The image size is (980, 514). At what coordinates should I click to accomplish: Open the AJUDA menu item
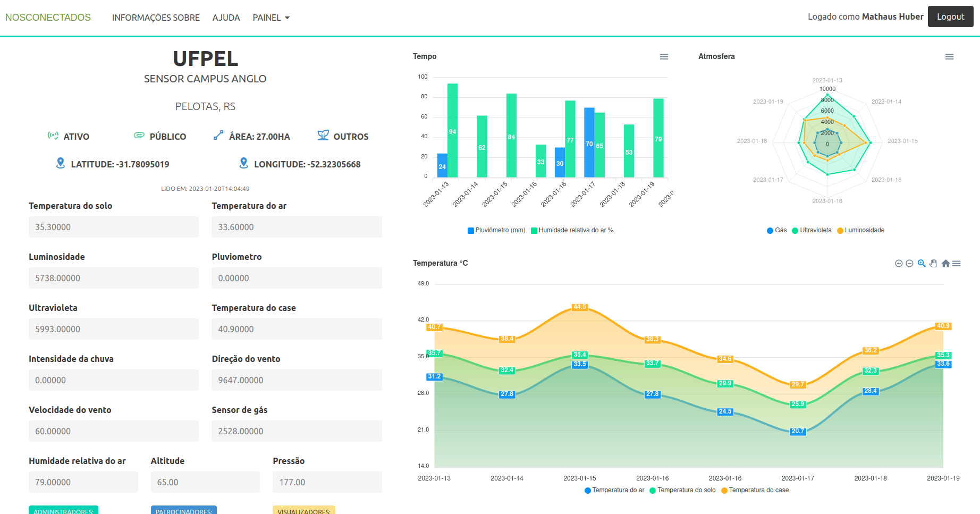click(x=226, y=18)
